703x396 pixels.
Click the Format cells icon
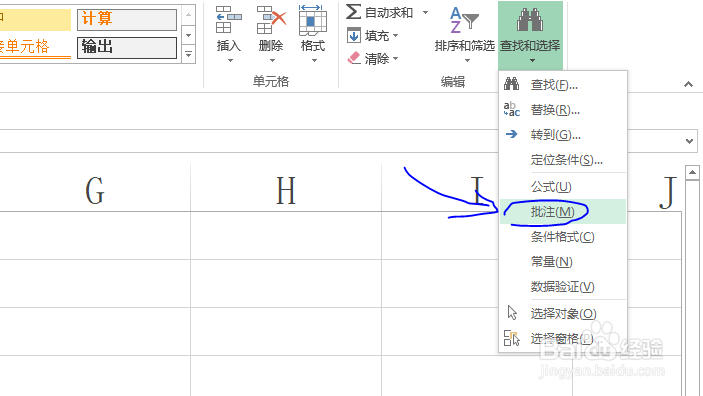[x=312, y=20]
